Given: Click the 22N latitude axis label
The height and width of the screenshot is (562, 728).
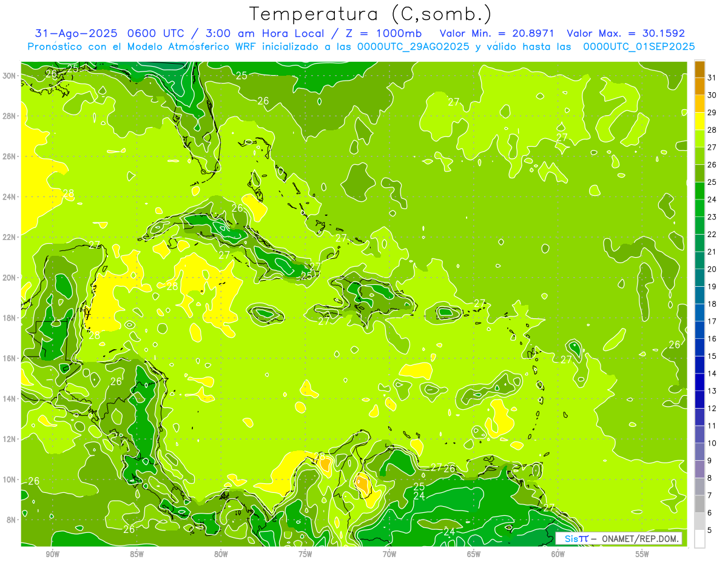Looking at the screenshot, I should 10,237.
